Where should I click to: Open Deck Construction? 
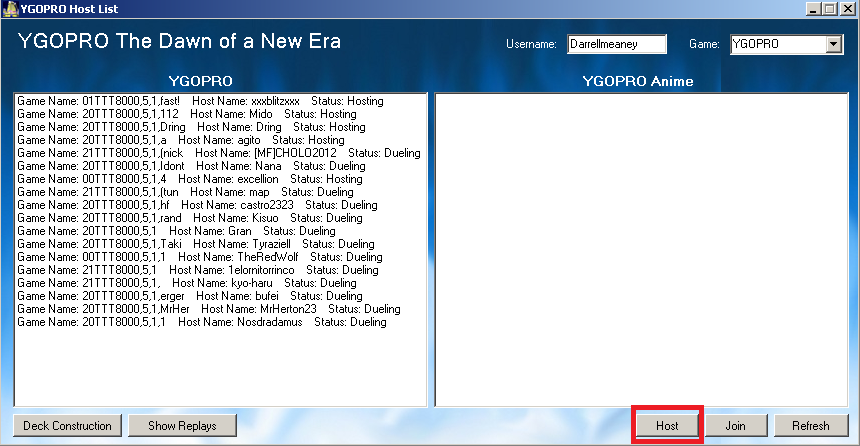click(67, 426)
